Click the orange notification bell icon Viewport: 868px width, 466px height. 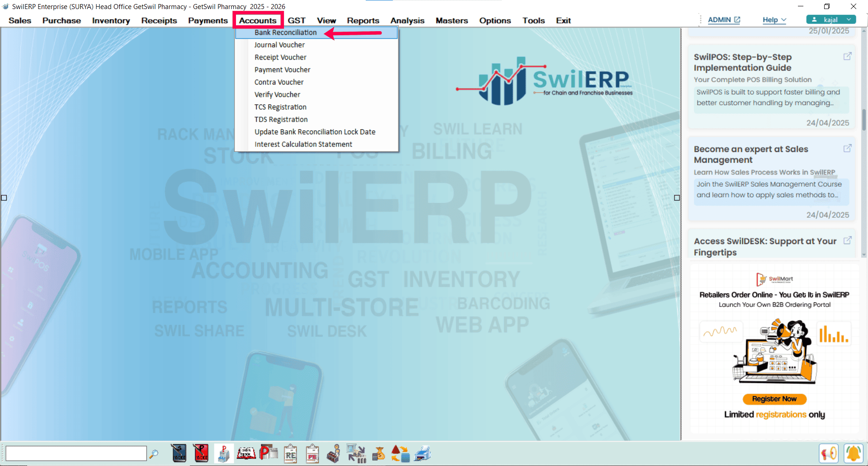point(854,453)
